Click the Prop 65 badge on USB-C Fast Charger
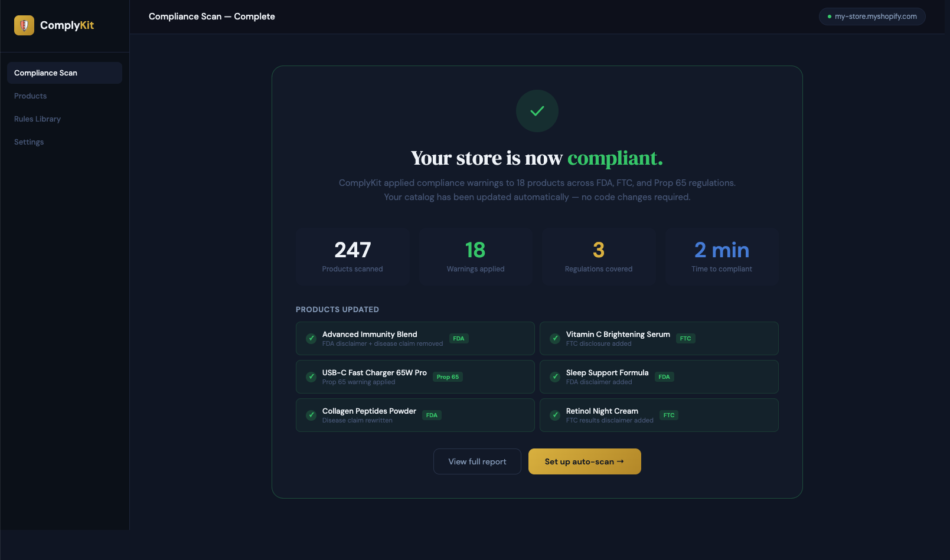The height and width of the screenshot is (560, 950). 448,376
